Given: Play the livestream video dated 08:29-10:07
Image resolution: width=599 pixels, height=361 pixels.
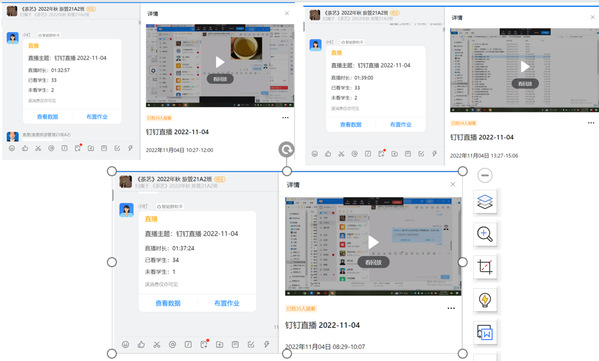Looking at the screenshot, I should tap(373, 242).
